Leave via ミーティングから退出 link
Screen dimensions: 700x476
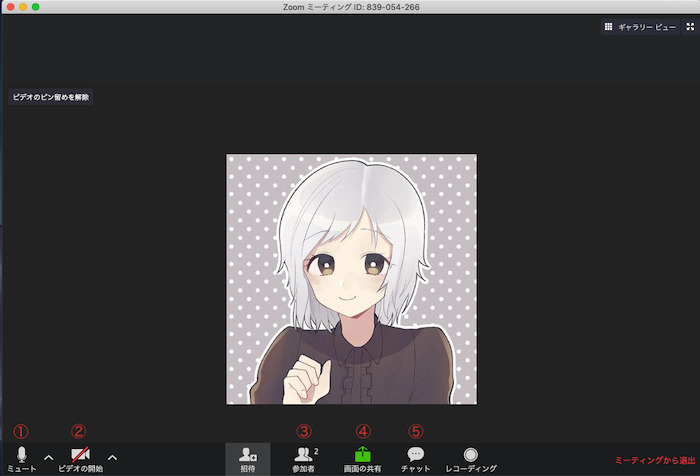click(655, 460)
